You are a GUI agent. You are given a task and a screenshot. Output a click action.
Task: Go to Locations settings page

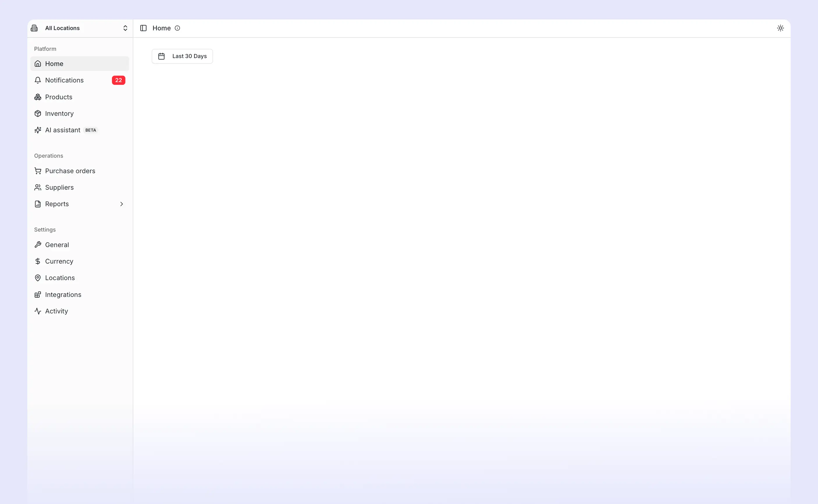(60, 278)
